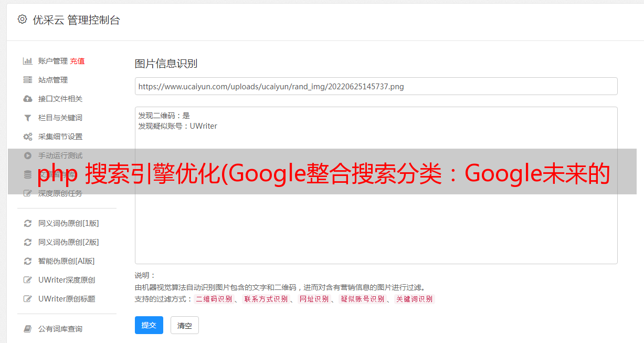Click the 网址识别 tag
The height and width of the screenshot is (343, 644).
click(x=314, y=299)
